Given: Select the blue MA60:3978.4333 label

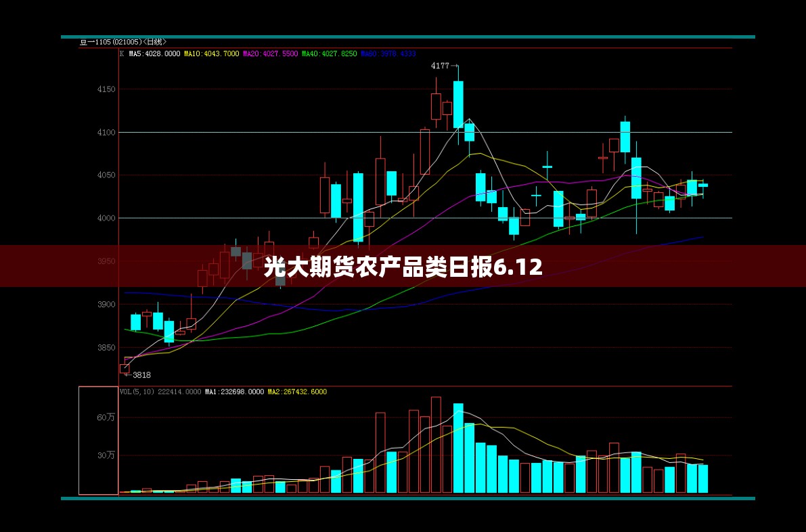Looking at the screenshot, I should (x=388, y=53).
